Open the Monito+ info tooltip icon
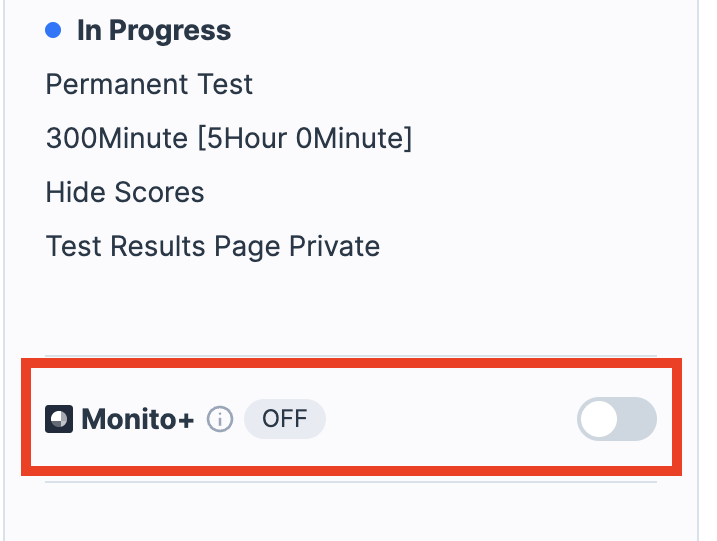This screenshot has height=541, width=717. (219, 419)
